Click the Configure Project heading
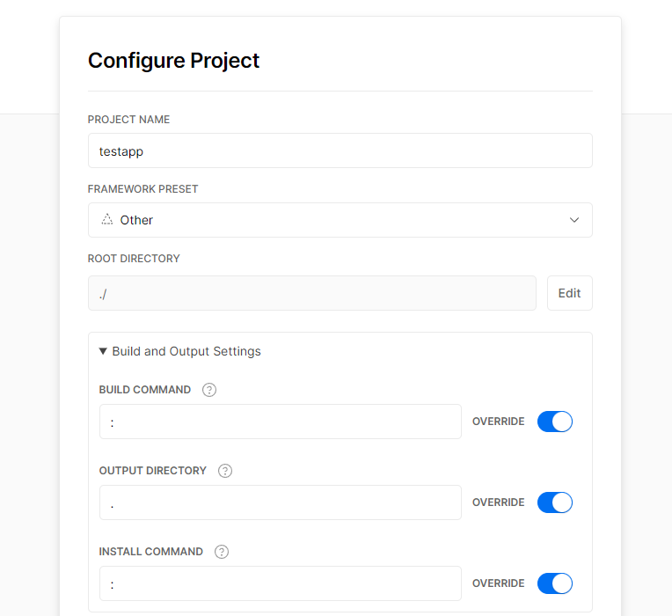This screenshot has height=616, width=672. click(174, 61)
